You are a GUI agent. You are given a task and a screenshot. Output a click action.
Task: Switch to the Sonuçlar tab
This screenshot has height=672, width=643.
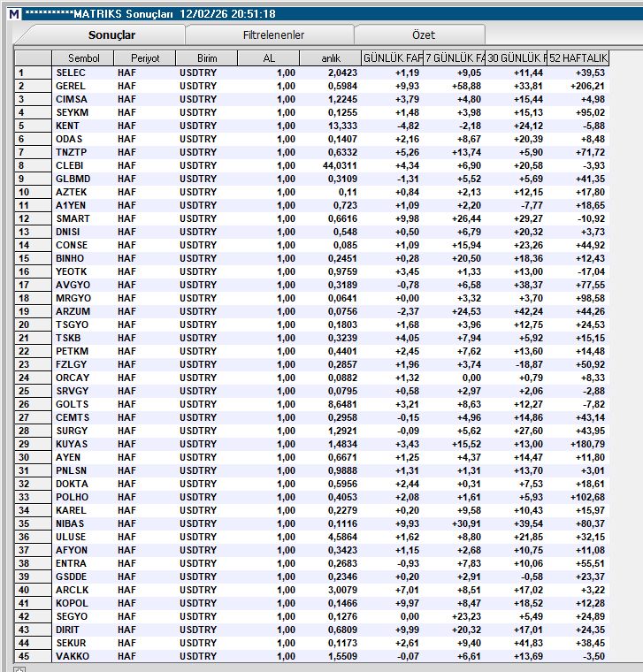[x=111, y=35]
